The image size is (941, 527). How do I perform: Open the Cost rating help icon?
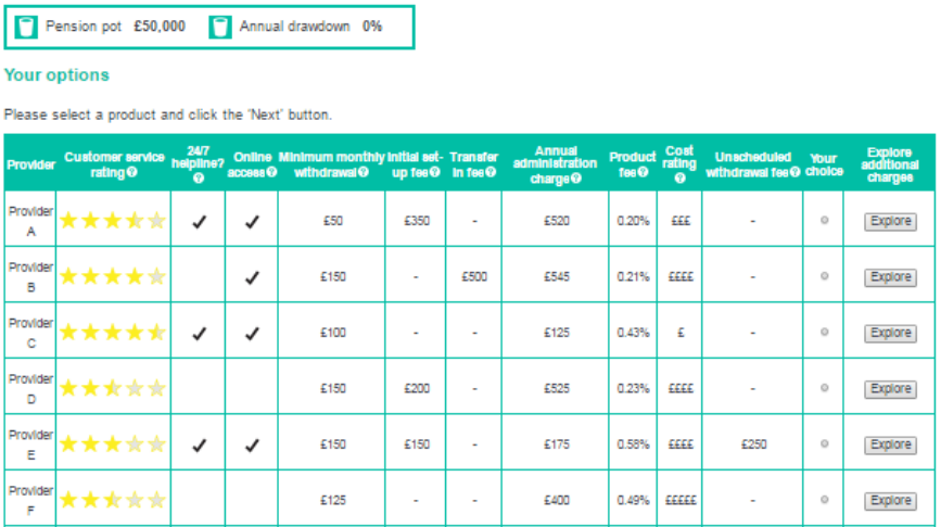[679, 178]
